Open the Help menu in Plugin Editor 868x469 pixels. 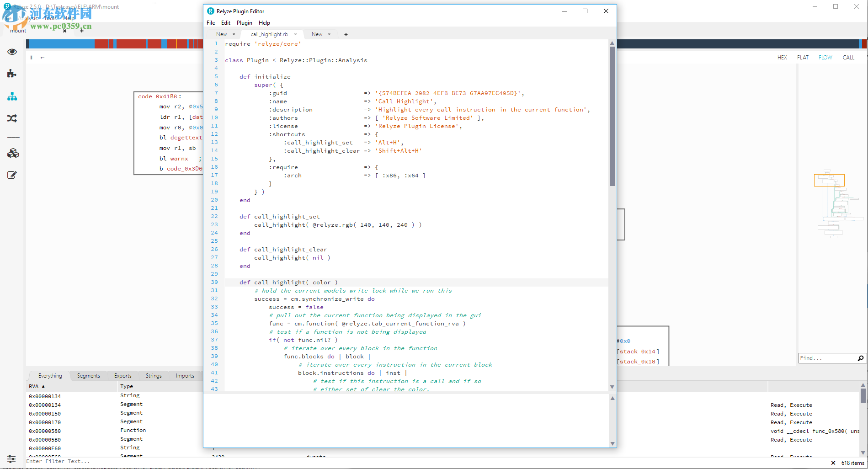[x=264, y=23]
